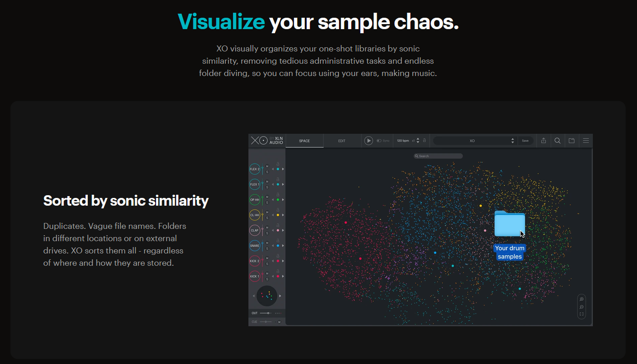This screenshot has height=364, width=637.
Task: Next sample arrow for FLEX 2 channel
Action: 283,169
